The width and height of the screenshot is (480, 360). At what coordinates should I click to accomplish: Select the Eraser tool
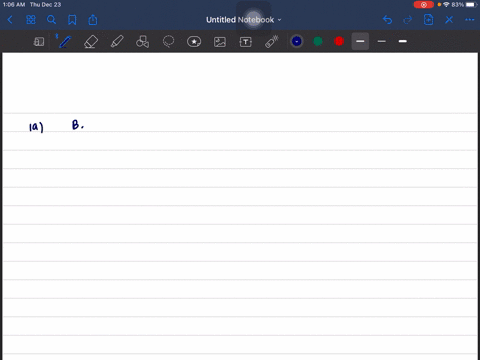click(x=91, y=42)
